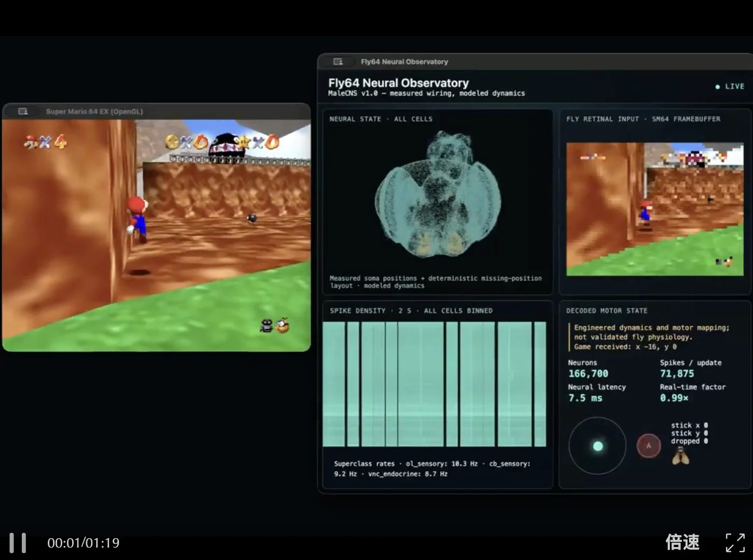The image size is (753, 560).
Task: Click the fly icon under dropped counter
Action: pyautogui.click(x=681, y=457)
